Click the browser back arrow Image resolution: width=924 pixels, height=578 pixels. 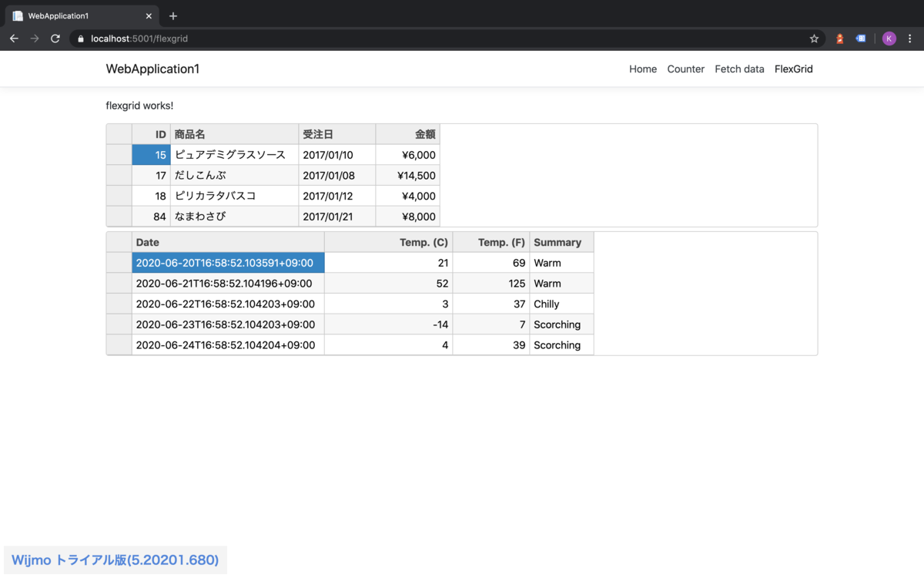pyautogui.click(x=14, y=39)
